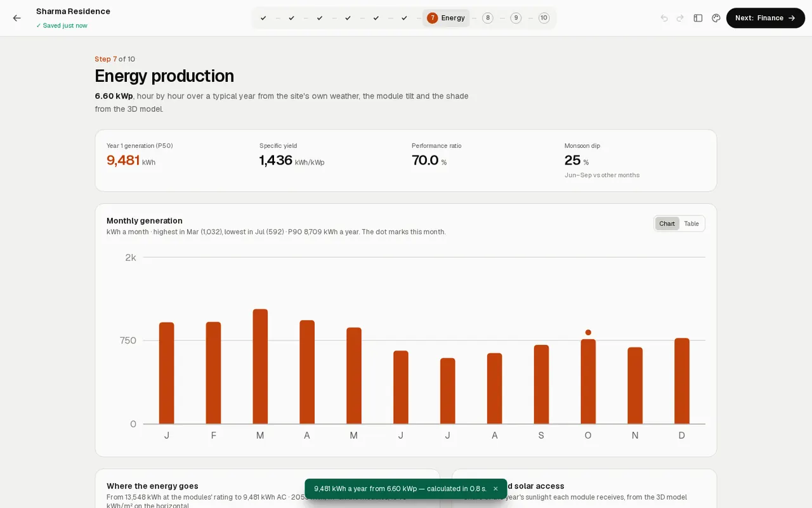Open completed step 1 checkmark in stepper

tap(263, 18)
